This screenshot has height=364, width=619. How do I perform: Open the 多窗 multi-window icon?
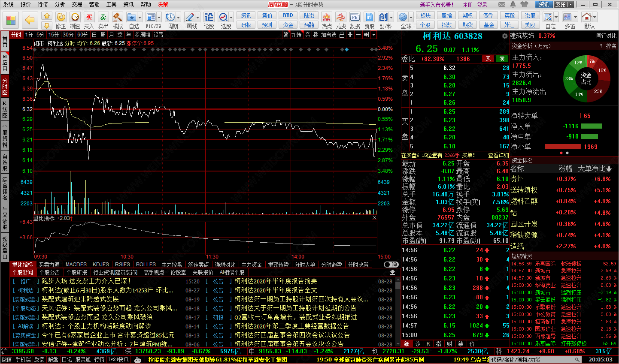tap(567, 17)
